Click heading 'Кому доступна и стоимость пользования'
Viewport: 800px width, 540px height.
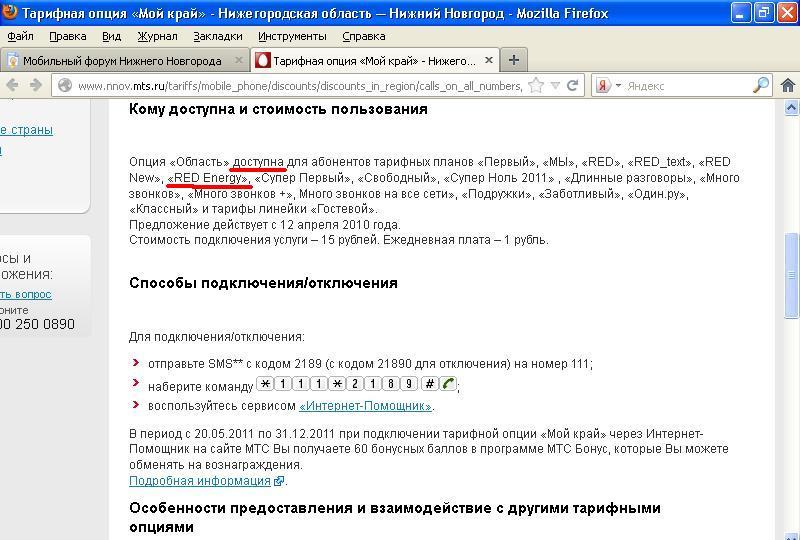click(x=278, y=109)
